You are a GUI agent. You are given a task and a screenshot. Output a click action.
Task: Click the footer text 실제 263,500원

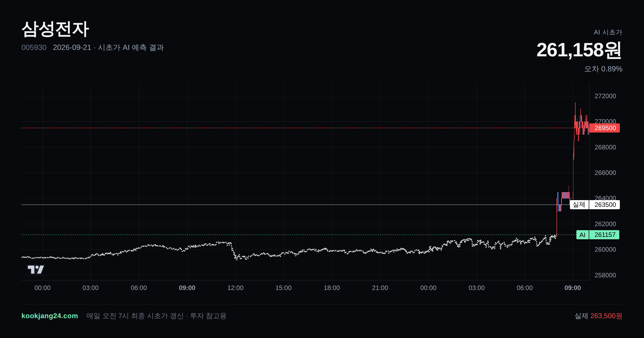598,316
